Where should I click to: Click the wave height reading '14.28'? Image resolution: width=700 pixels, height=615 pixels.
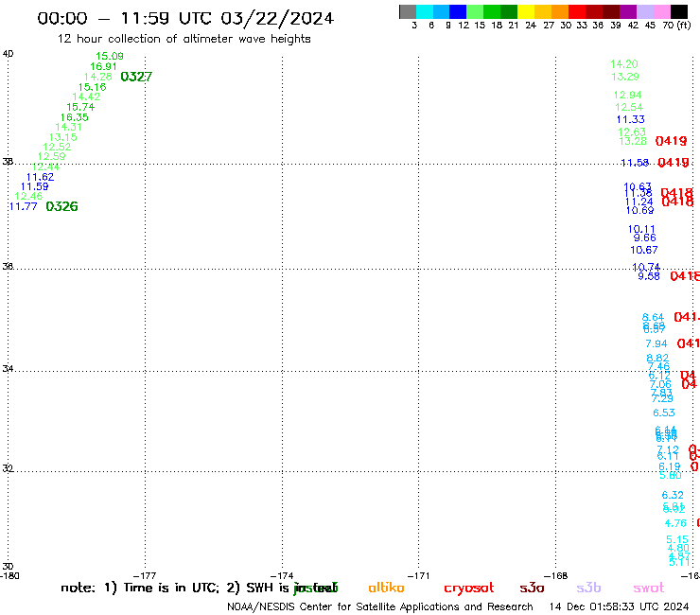pos(97,77)
